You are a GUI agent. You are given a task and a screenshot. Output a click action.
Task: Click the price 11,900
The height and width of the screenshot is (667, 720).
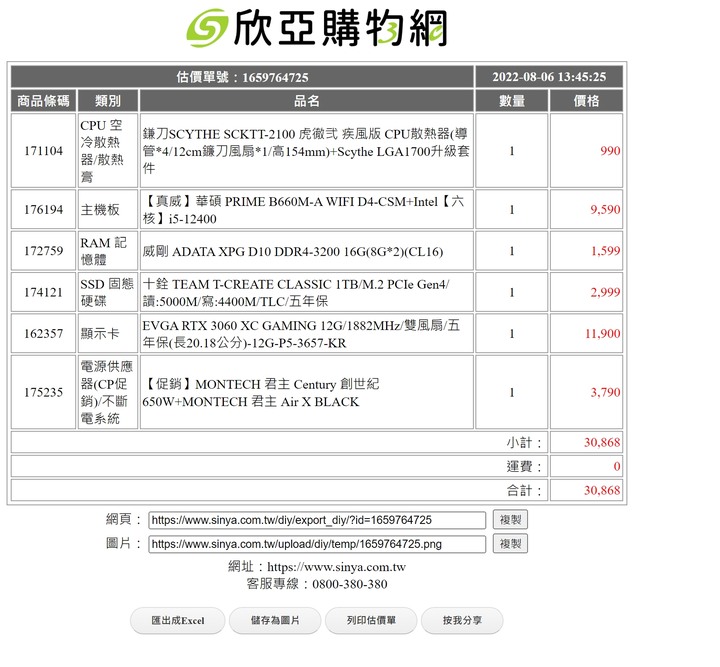tap(602, 333)
